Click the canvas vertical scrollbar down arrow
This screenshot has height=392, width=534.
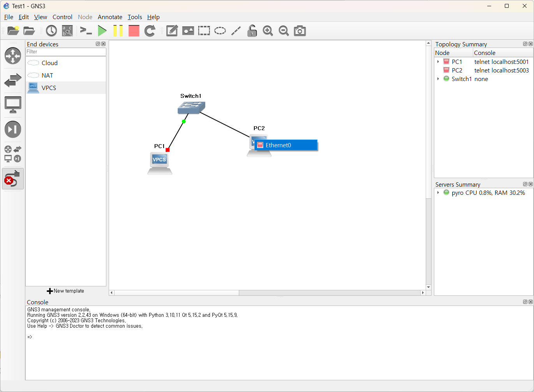point(428,287)
